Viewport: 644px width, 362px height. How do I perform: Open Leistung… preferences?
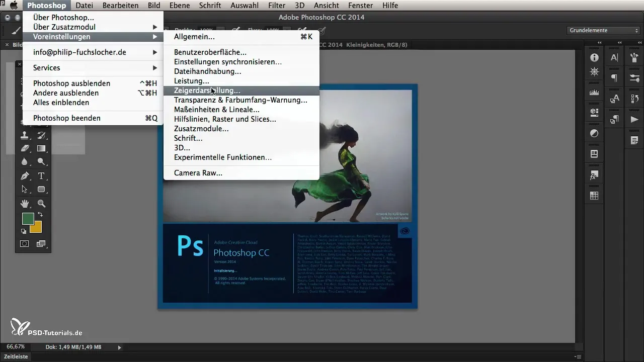click(242, 81)
